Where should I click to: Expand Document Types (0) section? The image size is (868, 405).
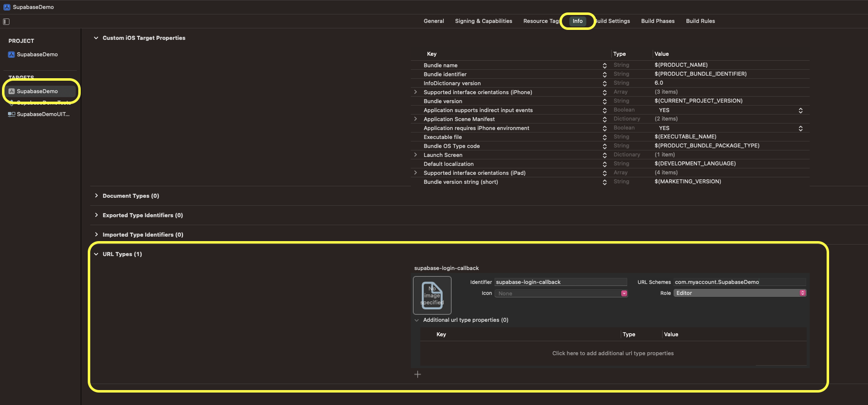pos(96,196)
